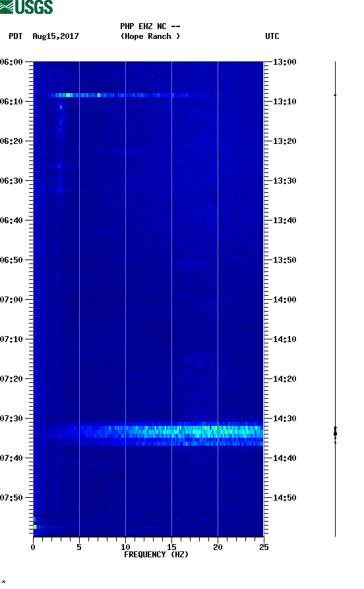Click the '15' frequency axis label
Image resolution: width=364 pixels, height=589 pixels.
point(171,547)
